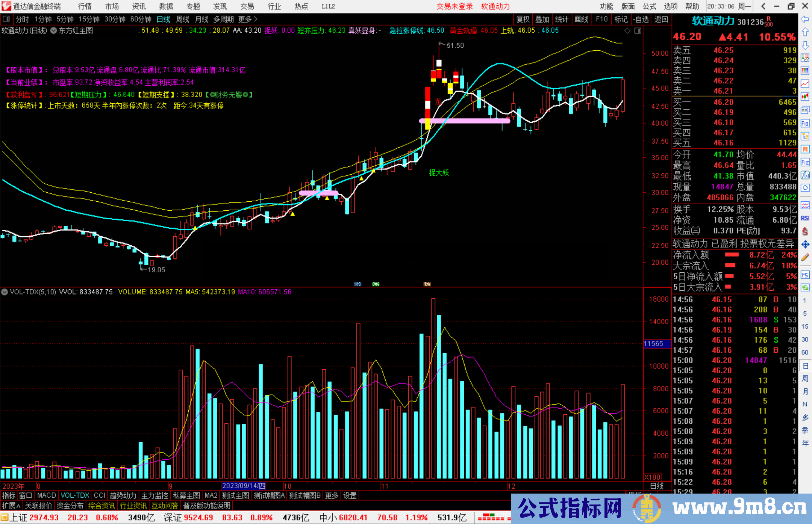Image resolution: width=812 pixels, height=524 pixels.
Task: Select the pencil drawing tool icon
Action: point(805,257)
